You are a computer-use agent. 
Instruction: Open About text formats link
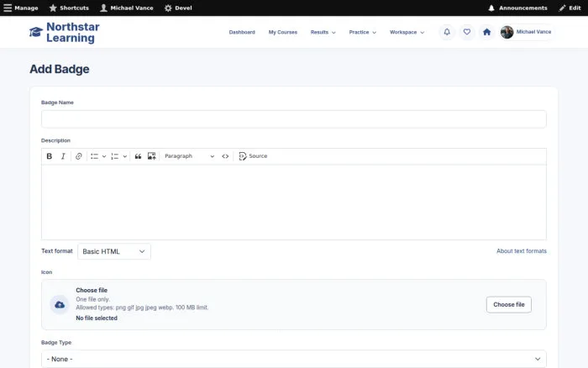point(522,251)
